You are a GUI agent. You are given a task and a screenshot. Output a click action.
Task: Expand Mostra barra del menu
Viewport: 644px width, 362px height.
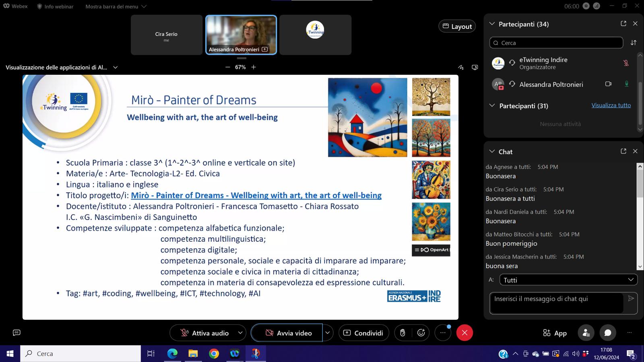pyautogui.click(x=116, y=6)
